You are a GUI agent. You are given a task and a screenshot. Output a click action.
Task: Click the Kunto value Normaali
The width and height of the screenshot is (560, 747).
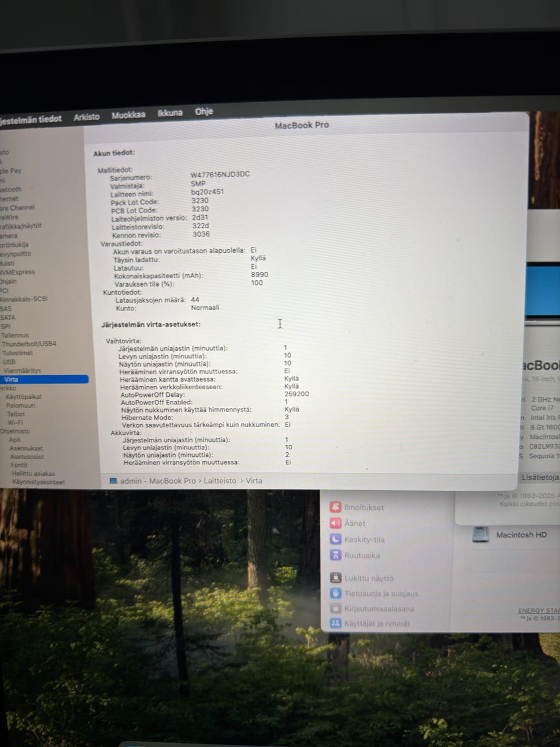pos(205,308)
